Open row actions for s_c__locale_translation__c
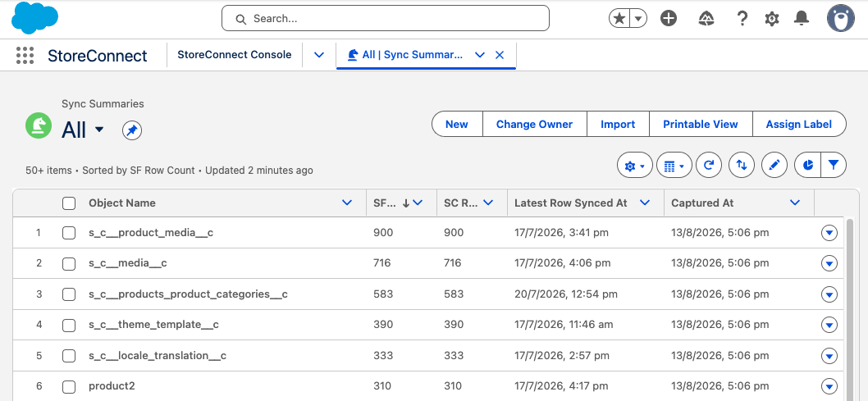Screen dimensions: 868x401 point(829,356)
